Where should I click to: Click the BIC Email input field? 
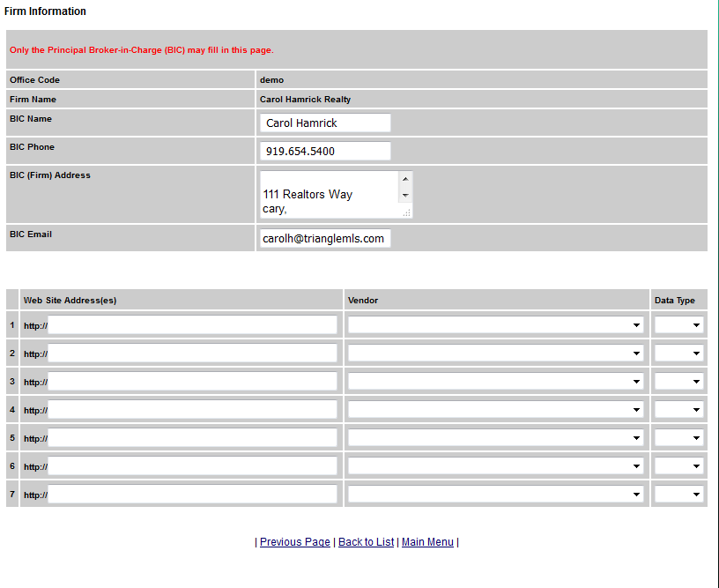point(324,238)
